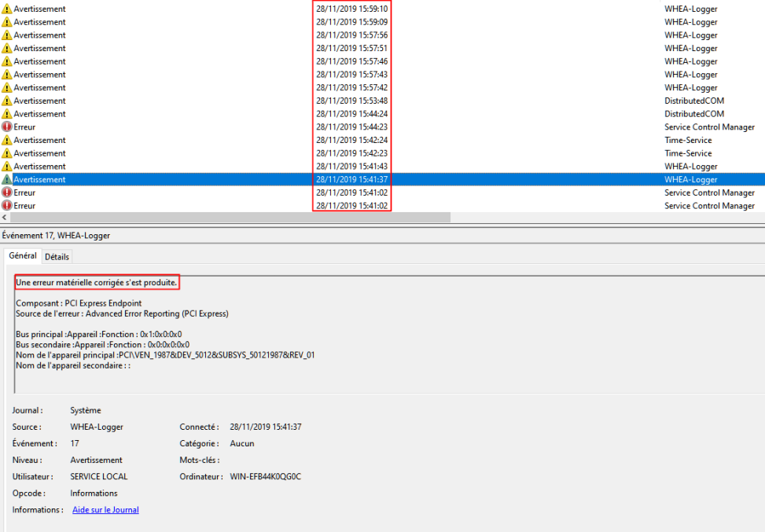Click the Événement value '17'
Screen dimensions: 765x532
(75, 444)
